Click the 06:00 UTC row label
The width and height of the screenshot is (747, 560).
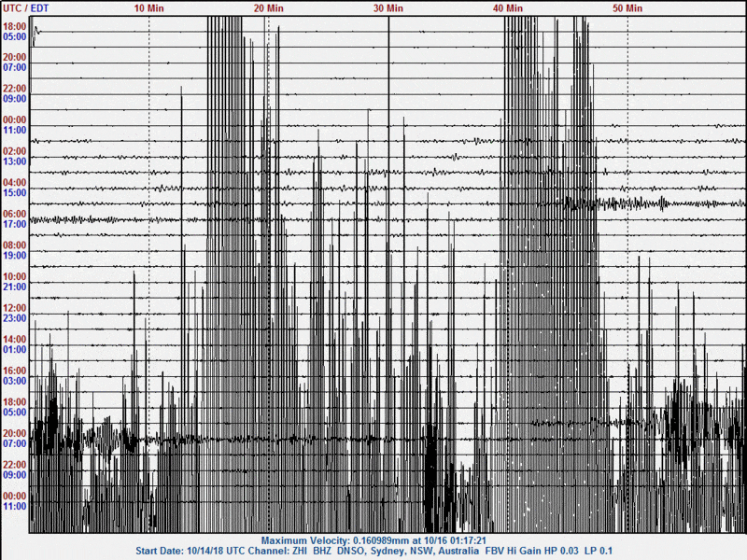pos(14,214)
